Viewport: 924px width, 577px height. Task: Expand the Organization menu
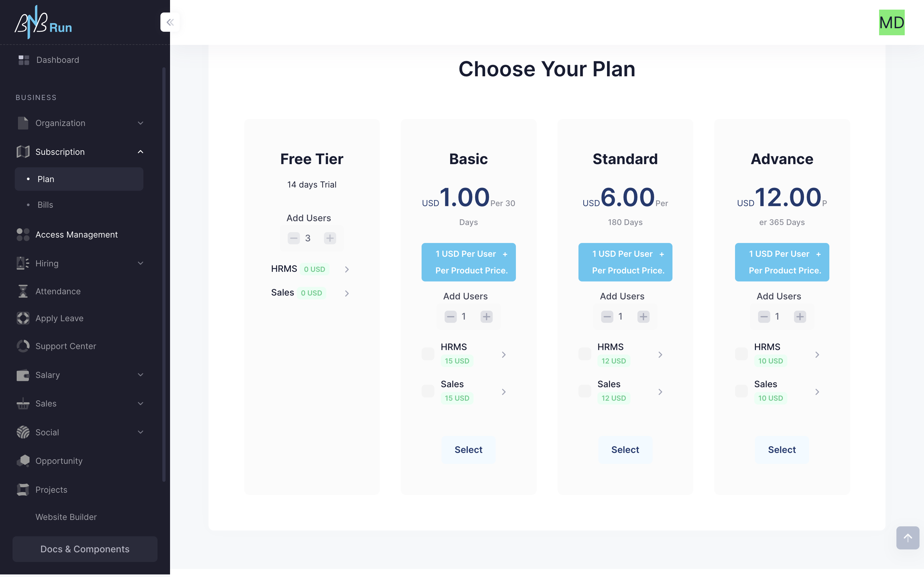pos(79,123)
